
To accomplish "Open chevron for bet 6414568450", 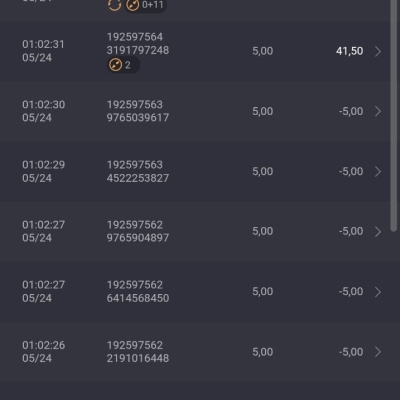I will [378, 292].
